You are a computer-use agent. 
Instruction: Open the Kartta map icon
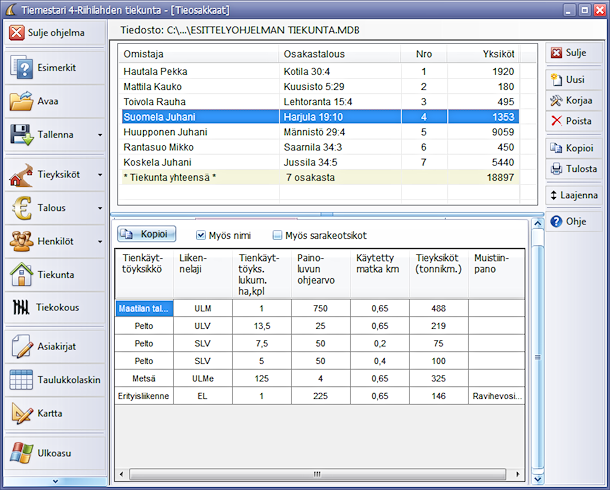point(22,413)
